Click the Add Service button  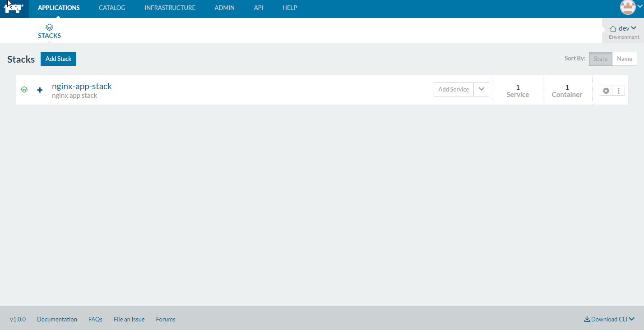tap(454, 89)
